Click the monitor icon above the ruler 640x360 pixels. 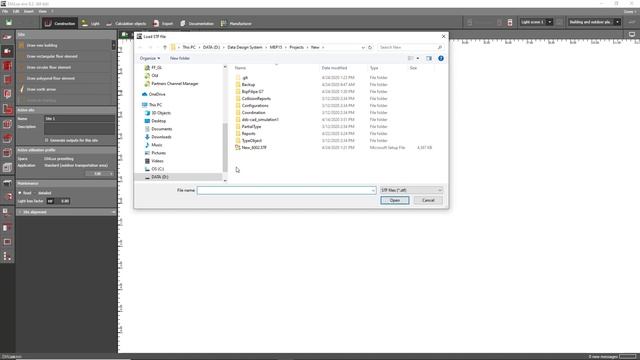[632, 35]
